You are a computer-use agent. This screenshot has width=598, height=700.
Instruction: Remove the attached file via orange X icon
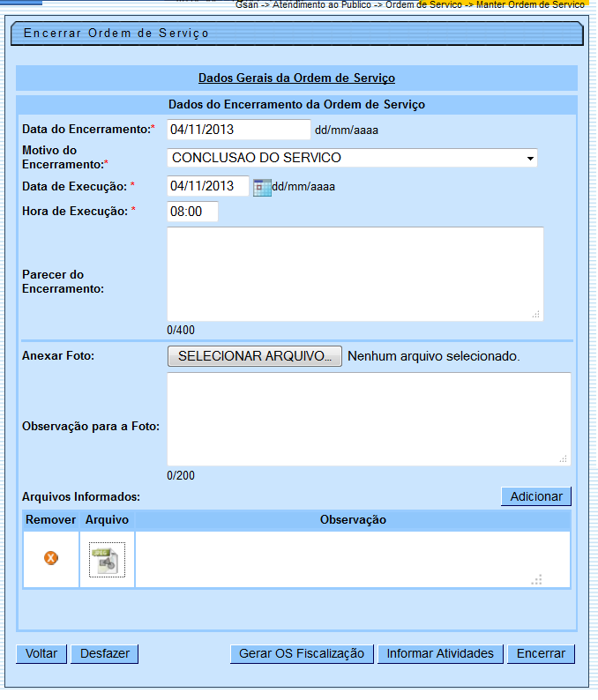click(51, 557)
